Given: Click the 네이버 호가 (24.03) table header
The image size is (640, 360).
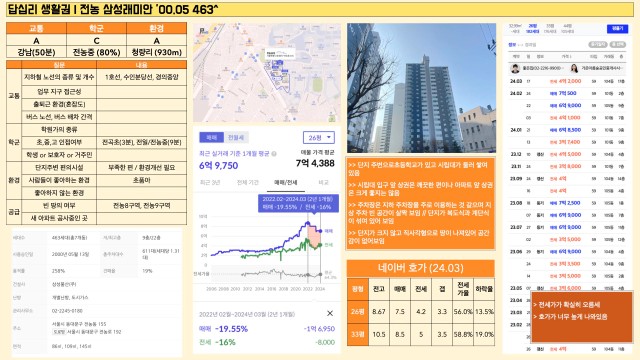Looking at the screenshot, I should coord(421,268).
